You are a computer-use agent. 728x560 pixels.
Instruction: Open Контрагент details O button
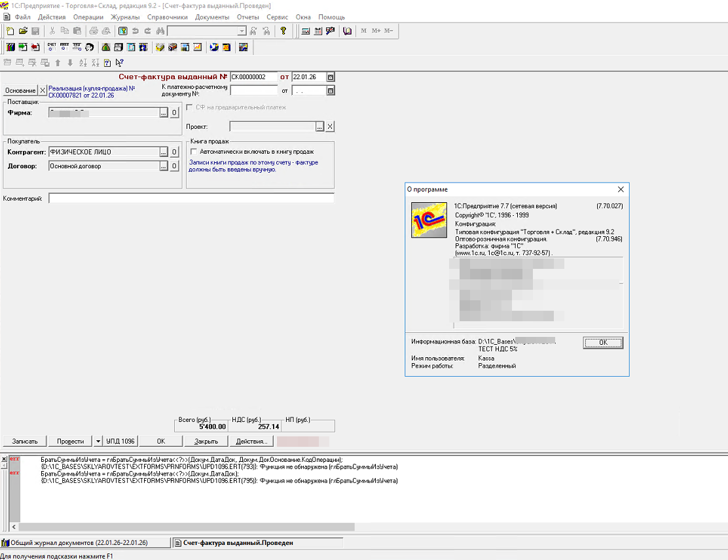tap(174, 152)
